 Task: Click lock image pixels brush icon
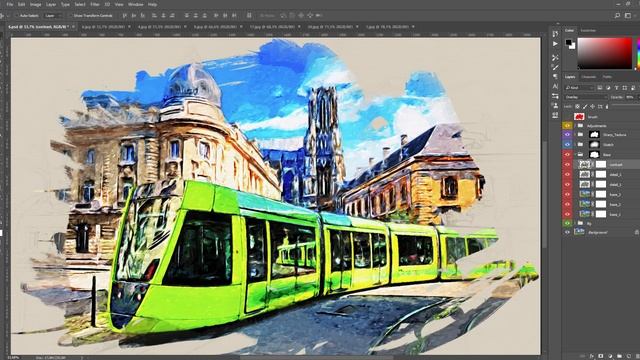[x=585, y=107]
